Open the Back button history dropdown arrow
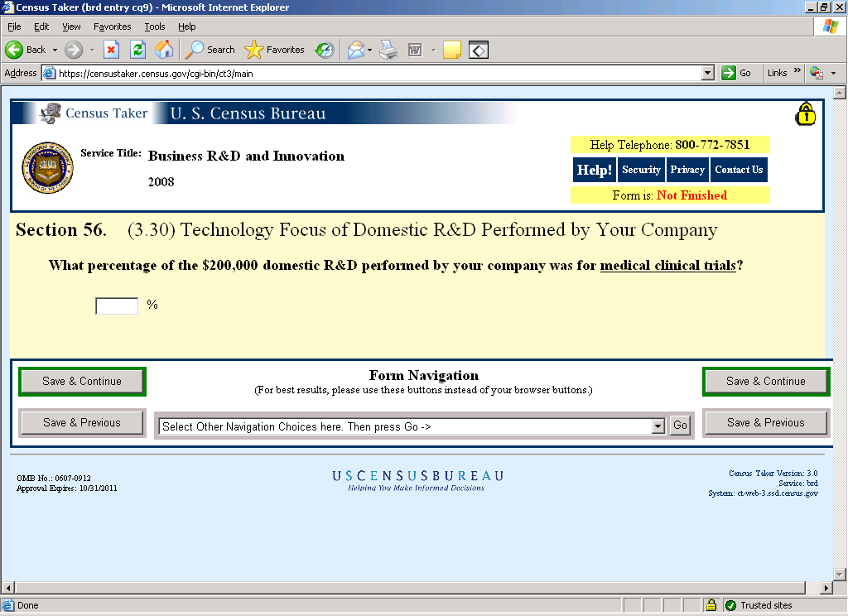Screen dimensions: 848x616 click(x=55, y=50)
